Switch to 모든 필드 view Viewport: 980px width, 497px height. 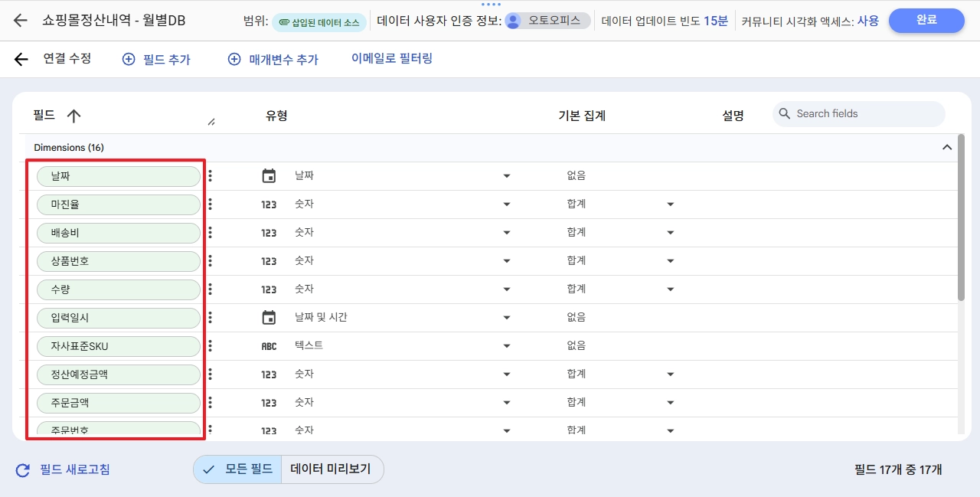point(237,469)
